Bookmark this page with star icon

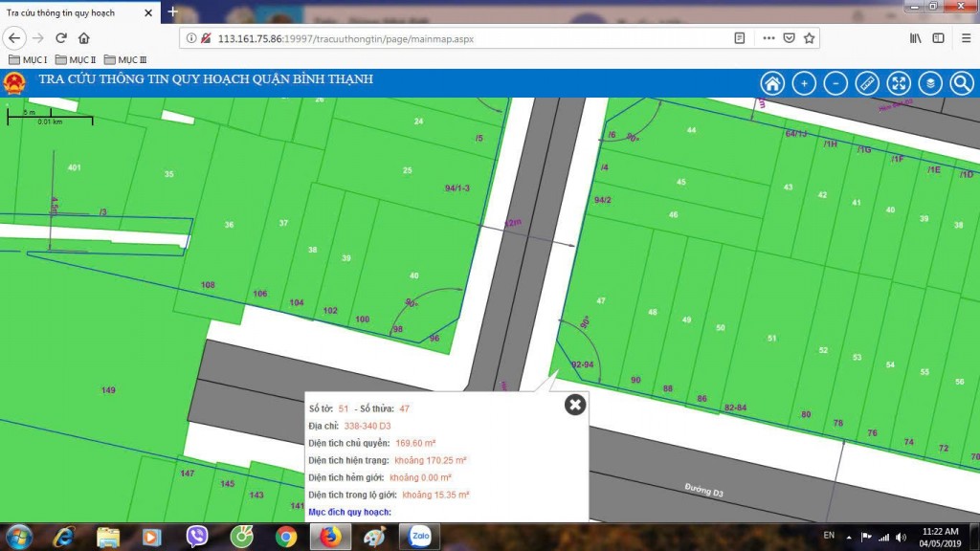point(810,38)
